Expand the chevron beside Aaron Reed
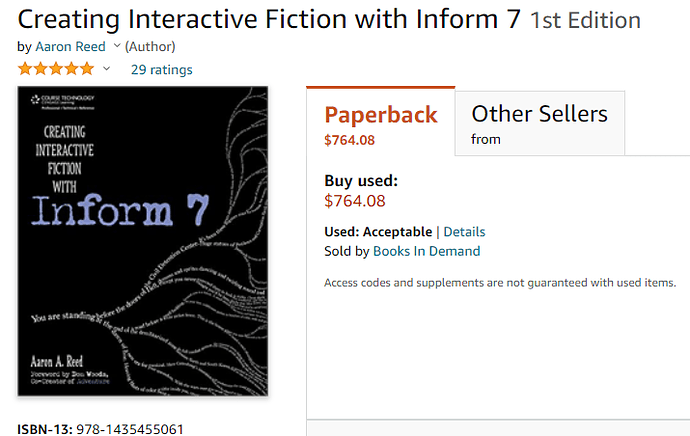 click(x=117, y=45)
